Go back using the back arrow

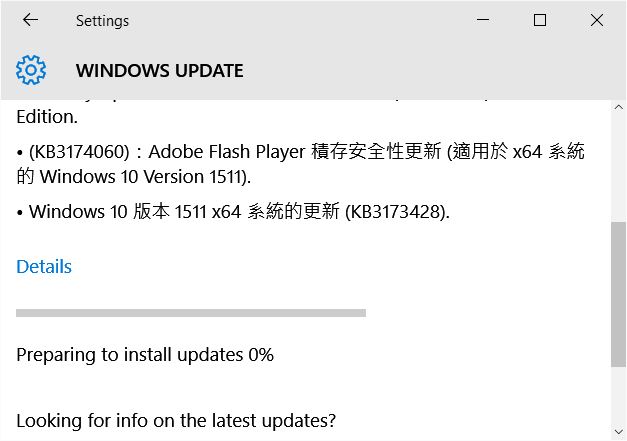30,20
